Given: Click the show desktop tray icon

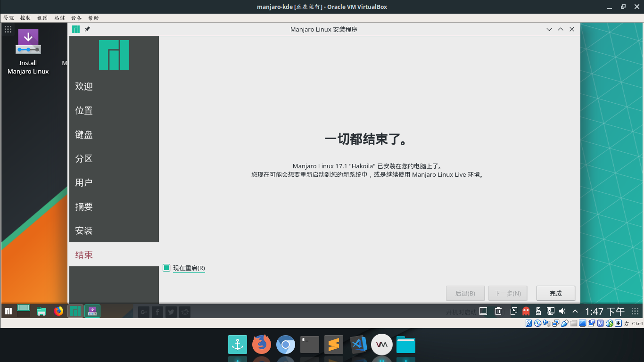Looking at the screenshot, I should [x=483, y=311].
